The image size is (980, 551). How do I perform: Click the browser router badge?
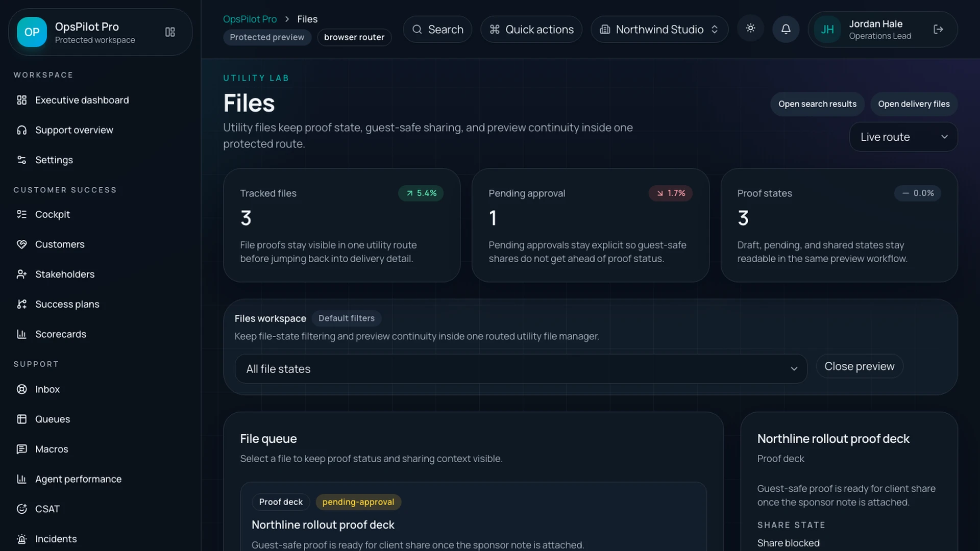tap(354, 37)
